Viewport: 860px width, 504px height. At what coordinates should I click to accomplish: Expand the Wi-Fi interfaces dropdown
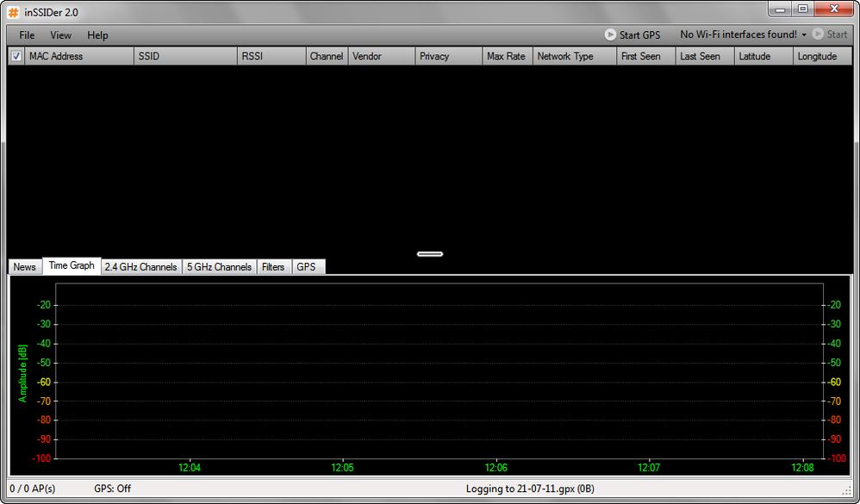[804, 34]
